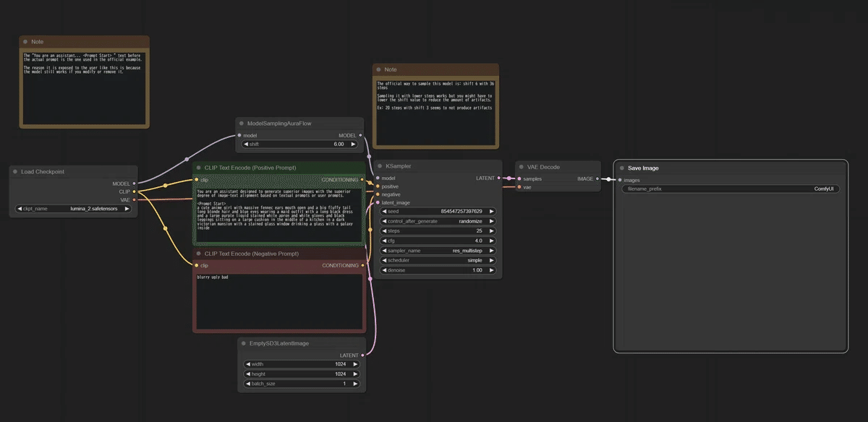Collapse the Note about shift and steps
The width and height of the screenshot is (868, 422).
point(378,70)
